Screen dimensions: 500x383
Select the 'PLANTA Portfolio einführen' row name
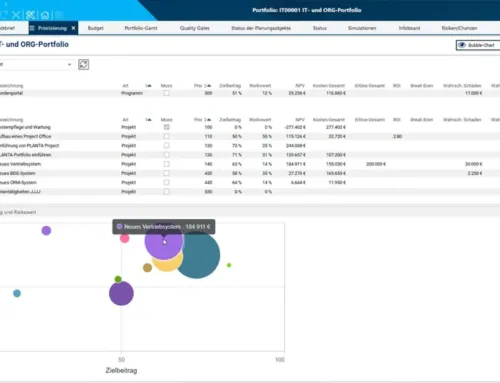coord(26,155)
